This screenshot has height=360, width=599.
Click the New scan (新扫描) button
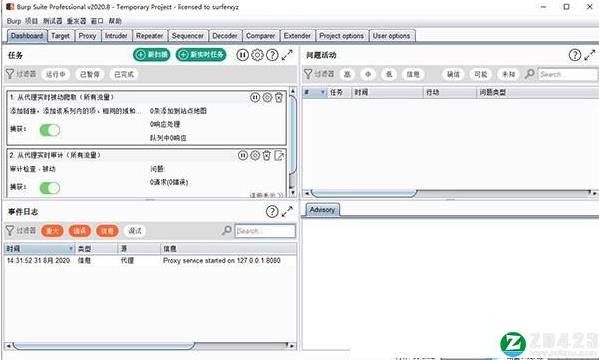(152, 55)
